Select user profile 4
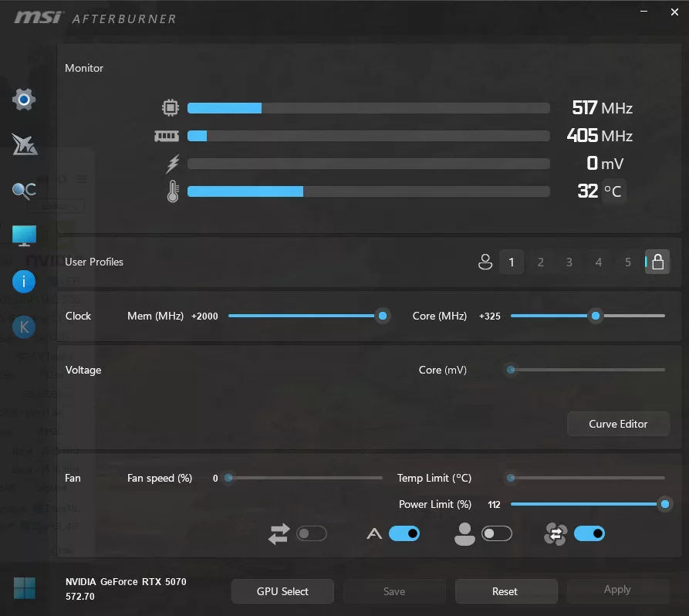This screenshot has width=689, height=616. click(599, 262)
